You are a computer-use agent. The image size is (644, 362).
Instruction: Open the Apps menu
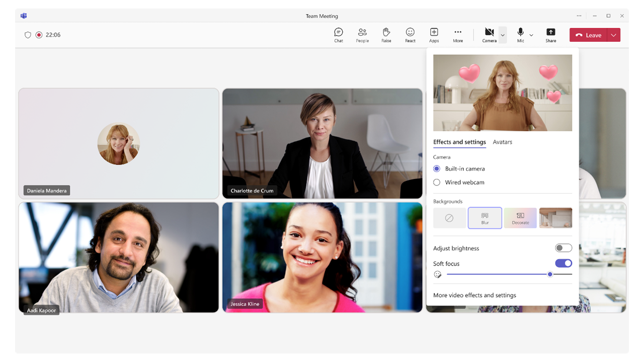[x=434, y=35]
